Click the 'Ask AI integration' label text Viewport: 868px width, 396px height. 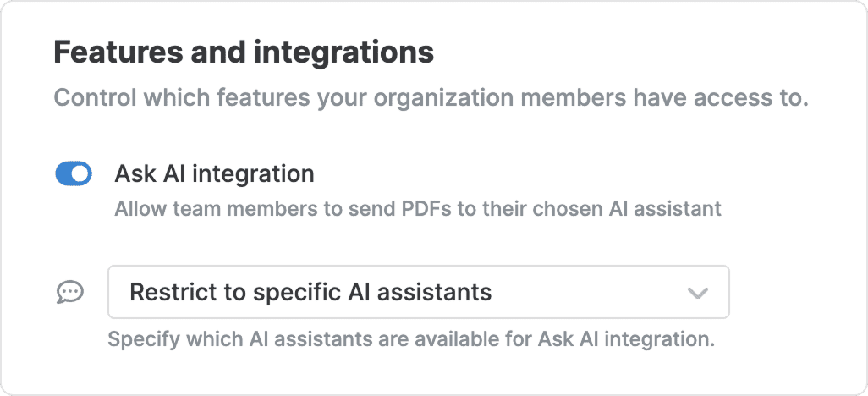tap(214, 174)
